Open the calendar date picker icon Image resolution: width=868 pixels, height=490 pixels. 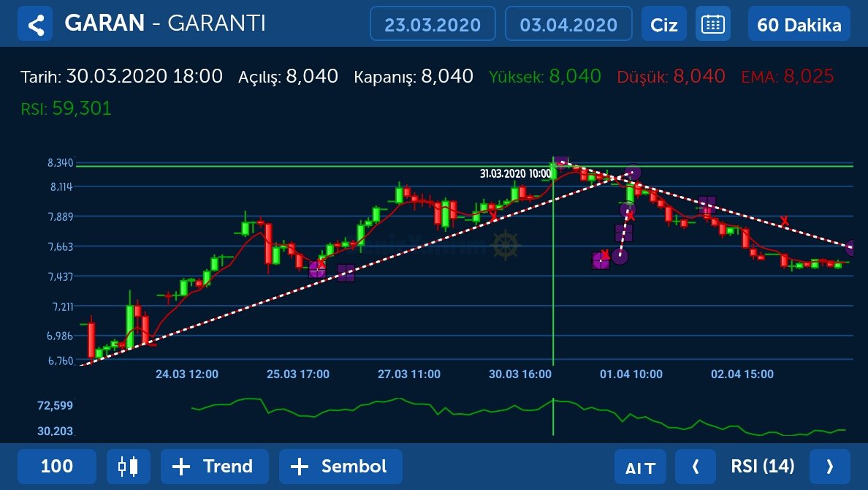(712, 24)
